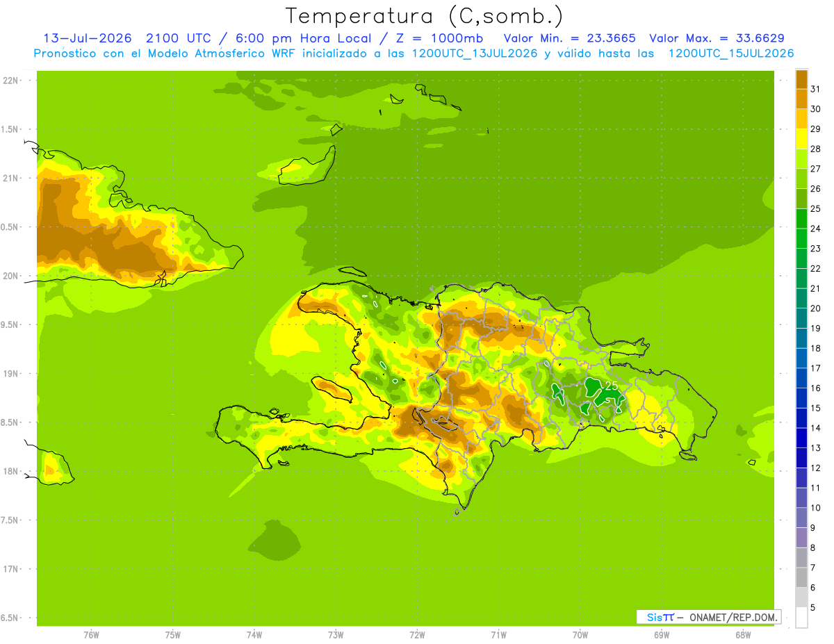The width and height of the screenshot is (834, 644).
Task: Click the "75W" longitude label
Action: pos(173,635)
